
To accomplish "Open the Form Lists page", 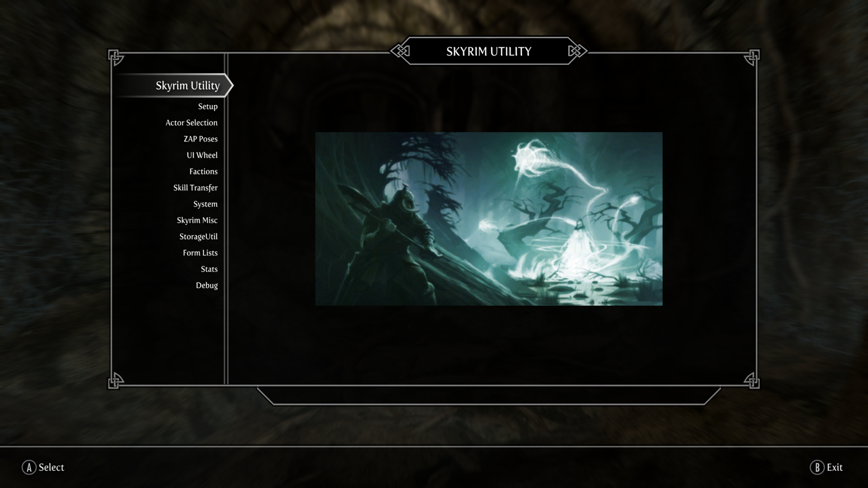I will (x=200, y=253).
